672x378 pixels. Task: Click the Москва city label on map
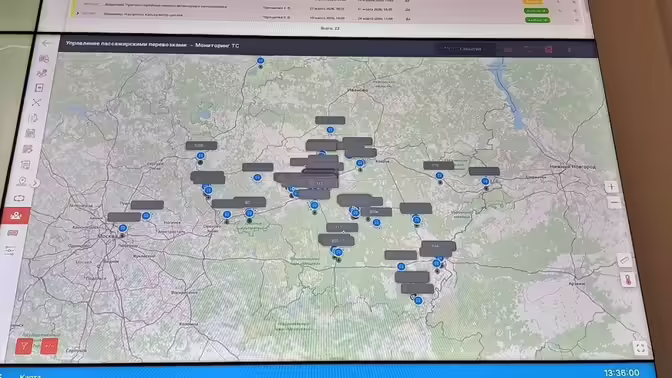click(107, 236)
